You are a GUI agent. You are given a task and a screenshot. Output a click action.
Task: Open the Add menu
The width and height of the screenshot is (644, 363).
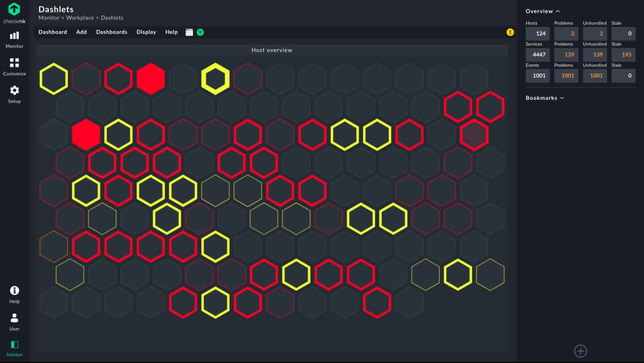[81, 32]
